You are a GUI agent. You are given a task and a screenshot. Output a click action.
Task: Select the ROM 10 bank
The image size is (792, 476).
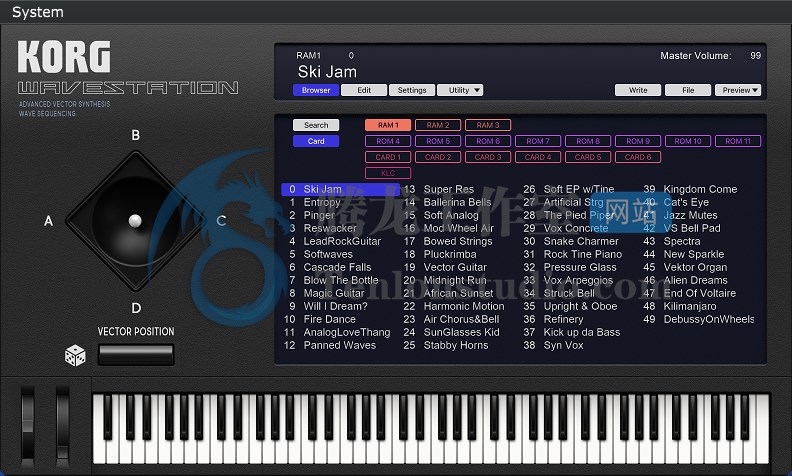point(688,141)
